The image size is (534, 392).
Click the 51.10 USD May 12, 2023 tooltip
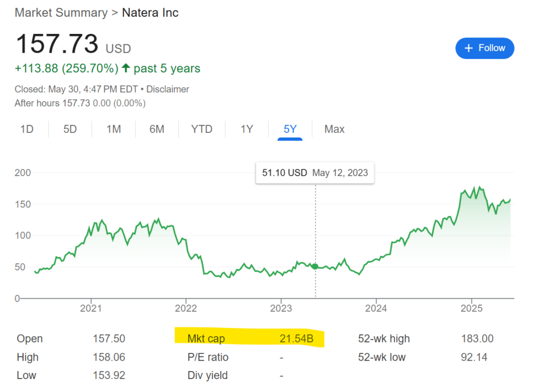pos(315,173)
